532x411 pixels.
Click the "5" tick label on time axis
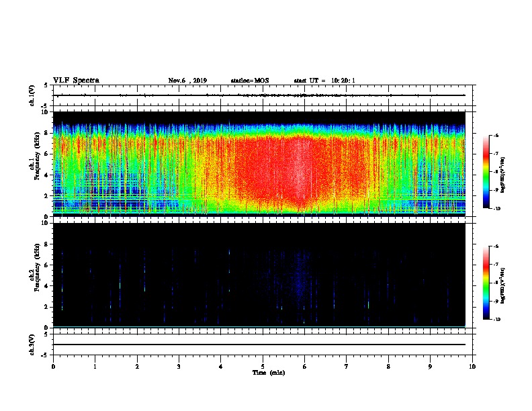pyautogui.click(x=263, y=367)
